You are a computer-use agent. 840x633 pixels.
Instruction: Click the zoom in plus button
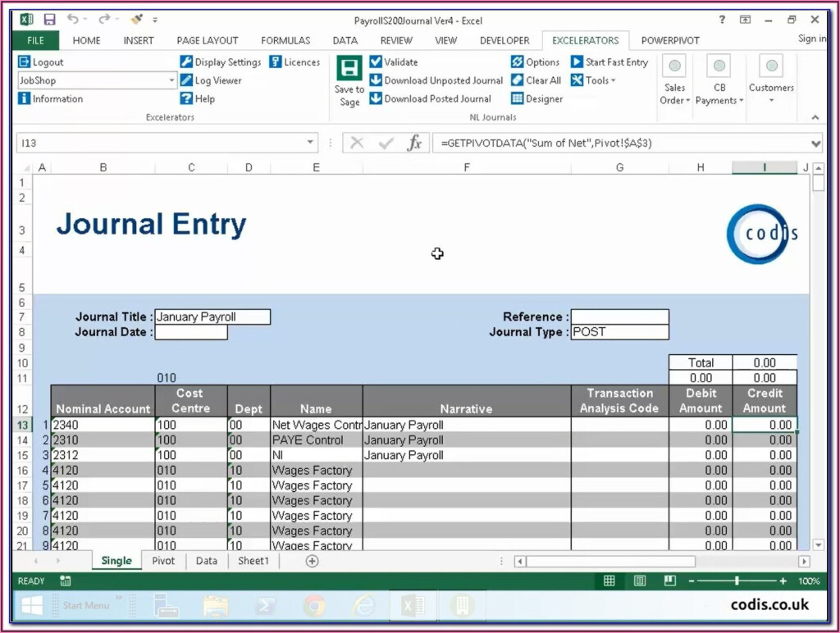[783, 581]
